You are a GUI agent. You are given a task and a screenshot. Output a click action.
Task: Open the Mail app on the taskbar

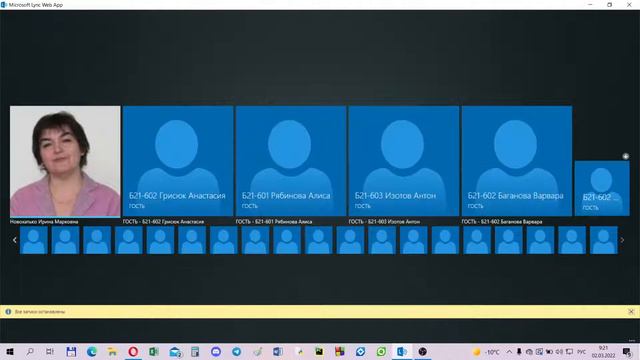(x=175, y=351)
